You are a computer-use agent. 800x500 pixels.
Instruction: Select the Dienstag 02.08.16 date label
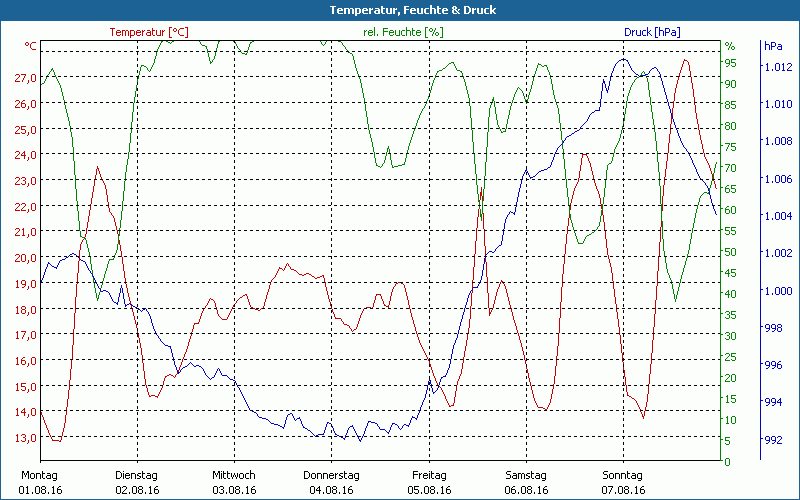tap(137, 482)
